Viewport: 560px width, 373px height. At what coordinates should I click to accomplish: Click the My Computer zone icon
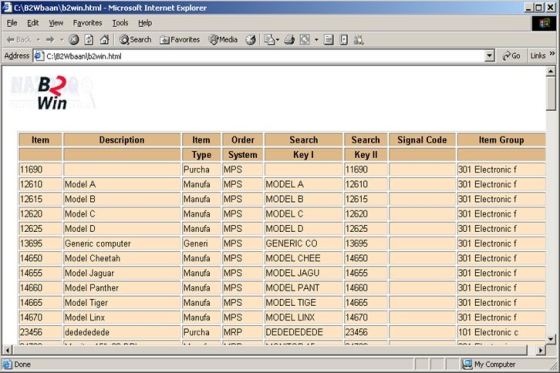click(467, 364)
